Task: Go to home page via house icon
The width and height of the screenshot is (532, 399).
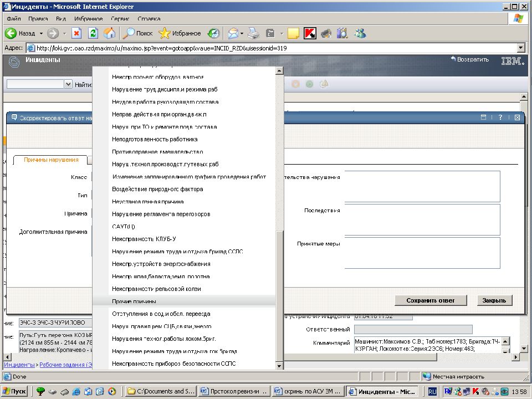Action: tap(109, 33)
